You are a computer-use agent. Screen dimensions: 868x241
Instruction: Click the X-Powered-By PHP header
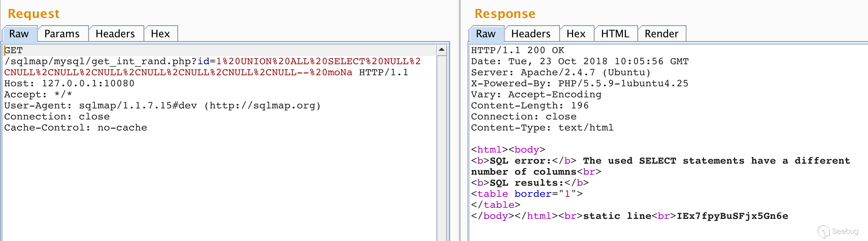580,84
